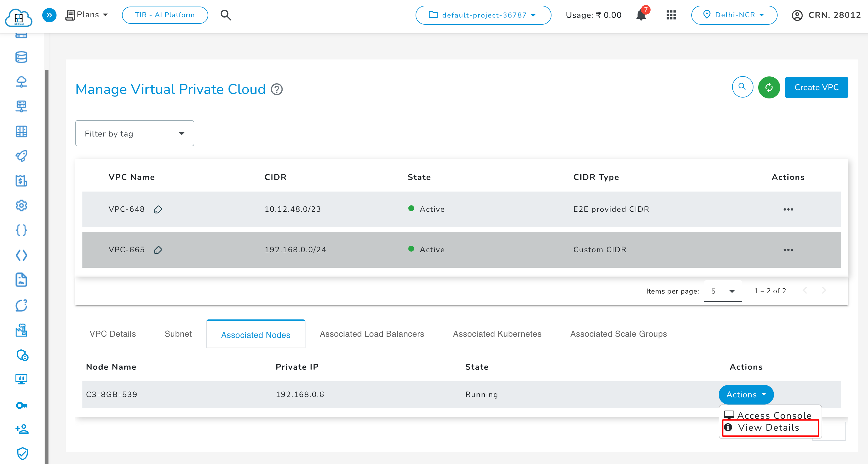Open the database icon in sidebar
868x464 pixels.
point(21,57)
